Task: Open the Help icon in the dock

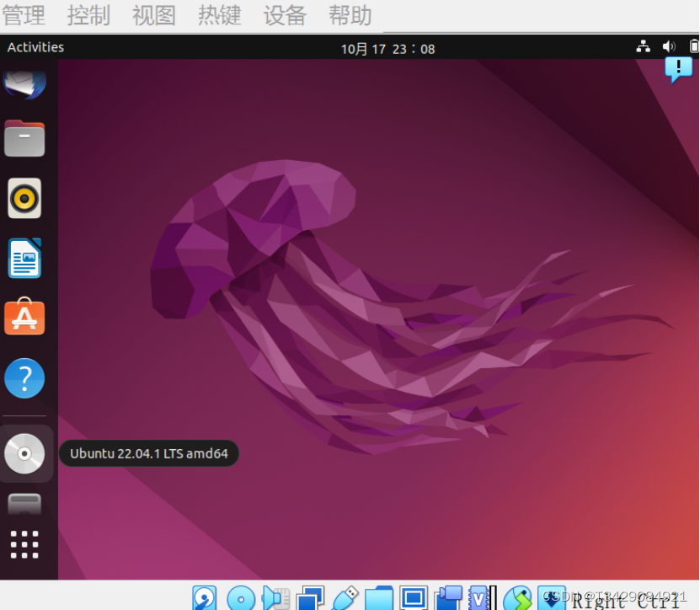Action: 24,378
